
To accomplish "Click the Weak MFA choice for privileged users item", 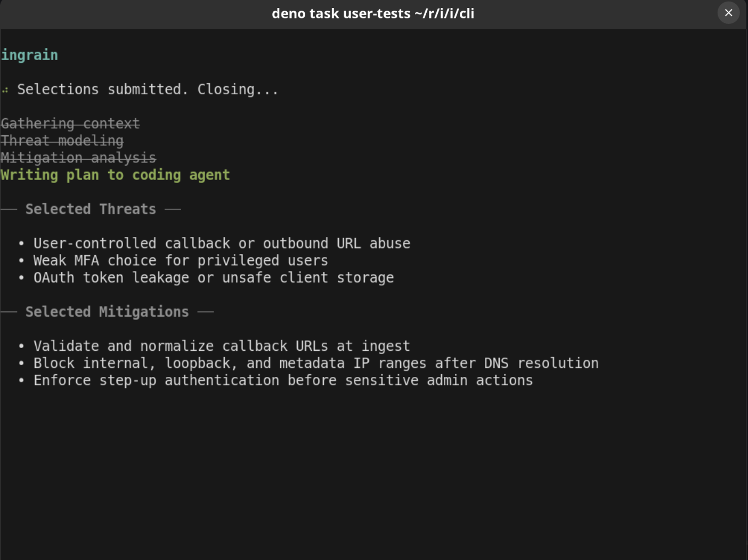I will click(x=181, y=260).
